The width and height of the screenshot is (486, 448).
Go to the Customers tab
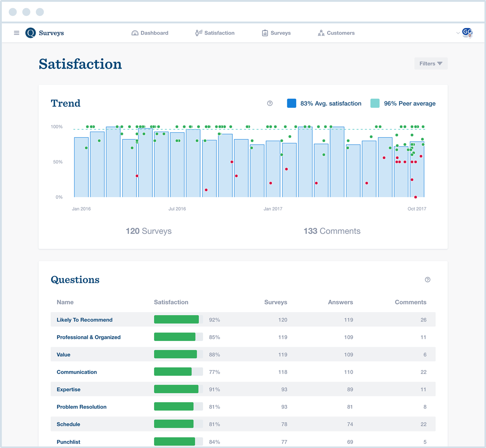pyautogui.click(x=336, y=33)
